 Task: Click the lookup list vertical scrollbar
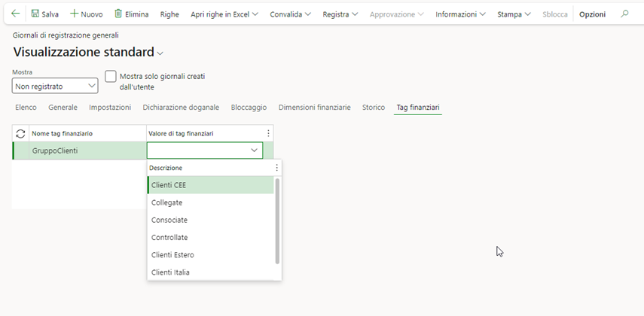click(x=277, y=220)
